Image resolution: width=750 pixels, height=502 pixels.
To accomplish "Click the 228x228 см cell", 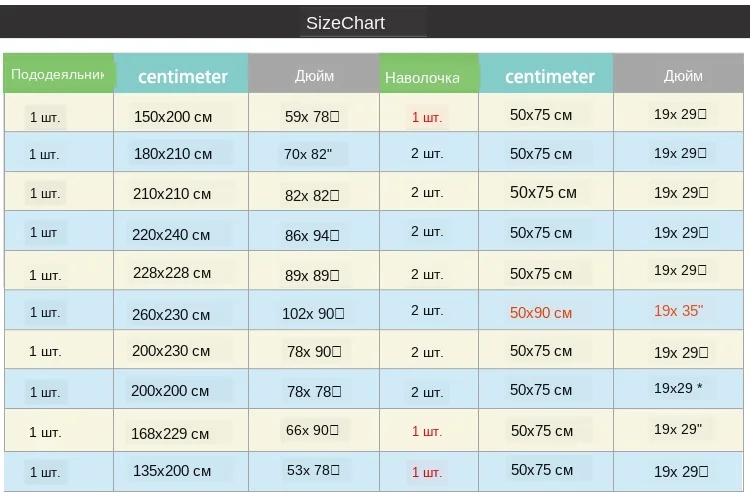I will pyautogui.click(x=172, y=273).
